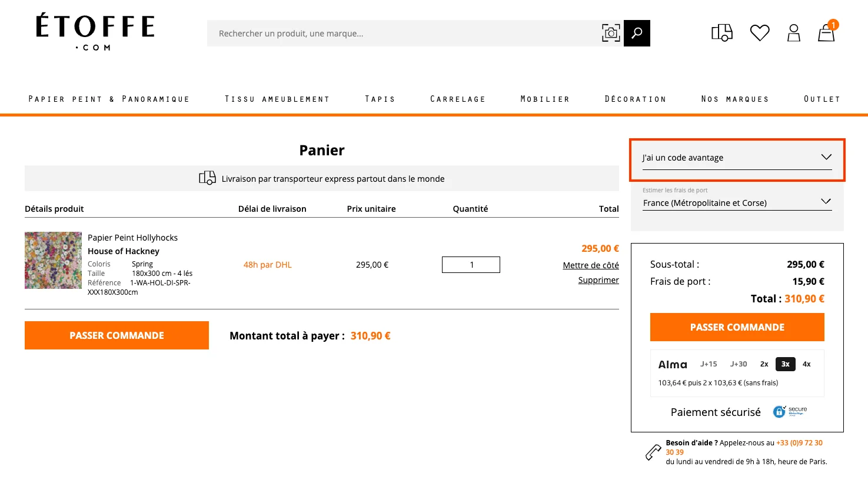Open Papier Peint & Panoramique menu
The height and width of the screenshot is (493, 868).
click(x=109, y=99)
